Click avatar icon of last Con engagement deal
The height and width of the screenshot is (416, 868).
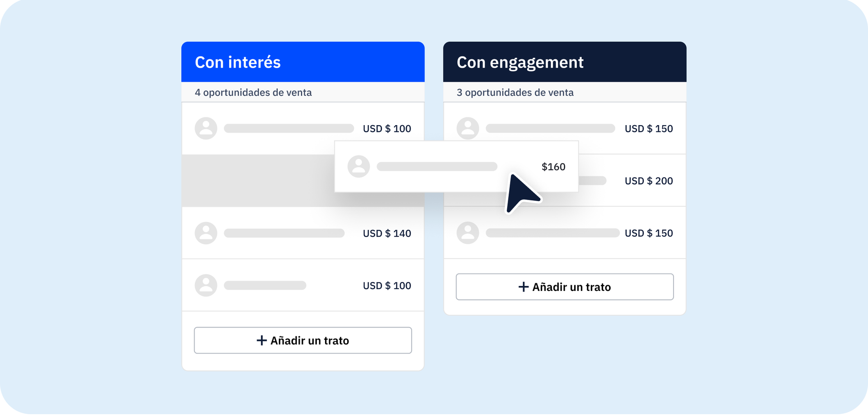pyautogui.click(x=467, y=233)
